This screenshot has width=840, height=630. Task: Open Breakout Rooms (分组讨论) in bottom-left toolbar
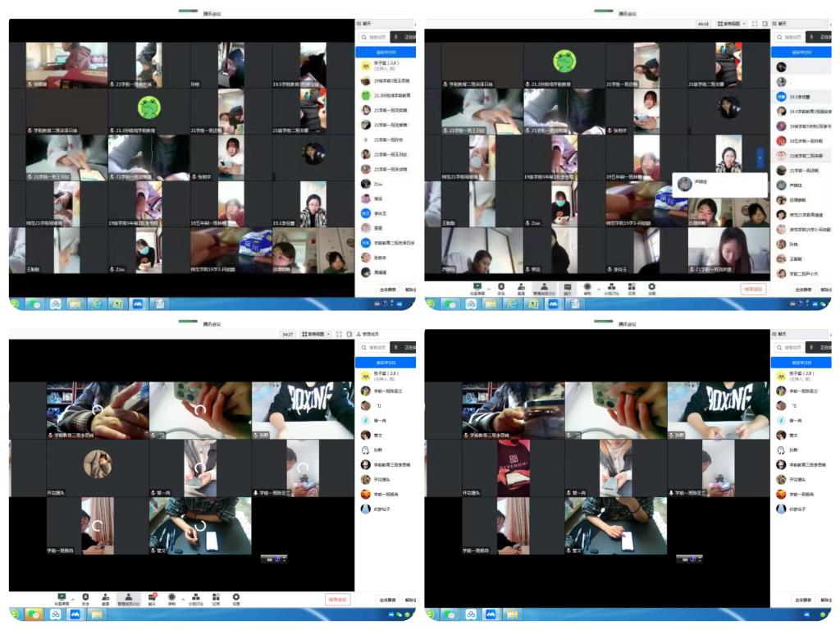[195, 597]
